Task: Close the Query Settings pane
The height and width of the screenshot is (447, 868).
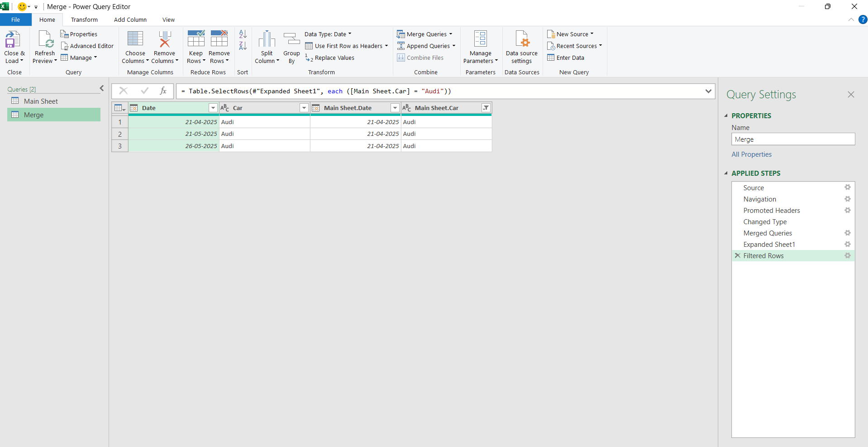Action: [851, 95]
